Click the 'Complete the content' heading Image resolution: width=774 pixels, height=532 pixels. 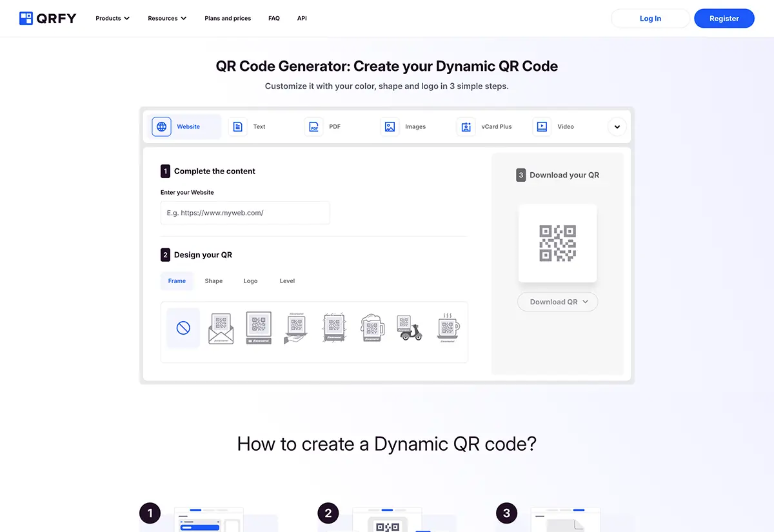(x=215, y=171)
